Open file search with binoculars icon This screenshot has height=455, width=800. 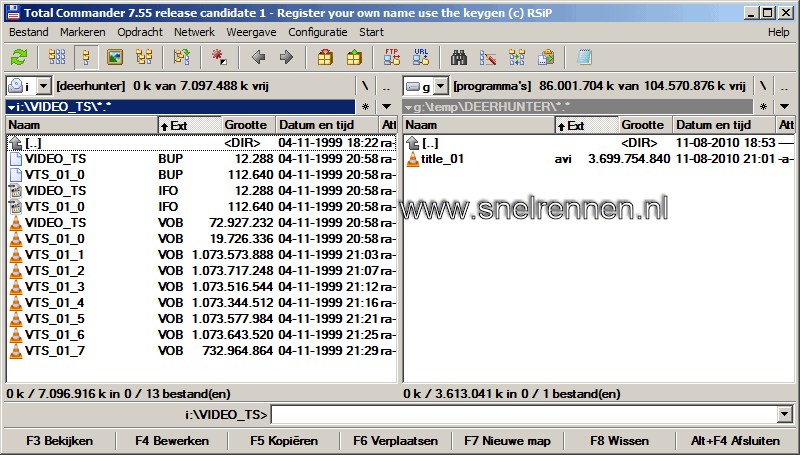click(459, 57)
